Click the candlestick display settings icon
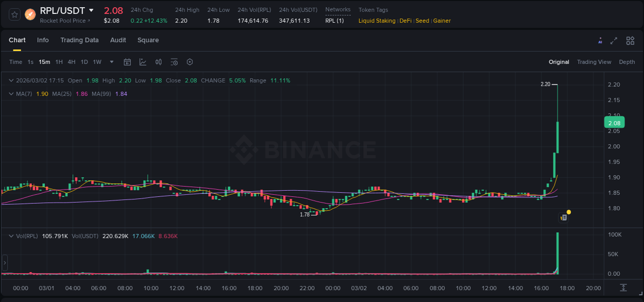The image size is (644, 302). pos(159,62)
